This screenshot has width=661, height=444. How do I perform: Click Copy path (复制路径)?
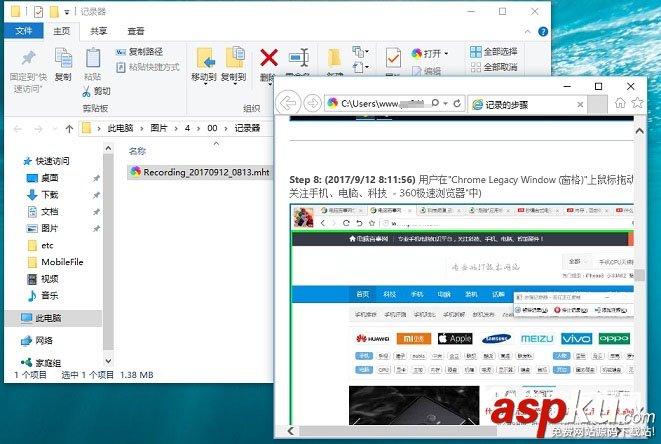point(140,52)
